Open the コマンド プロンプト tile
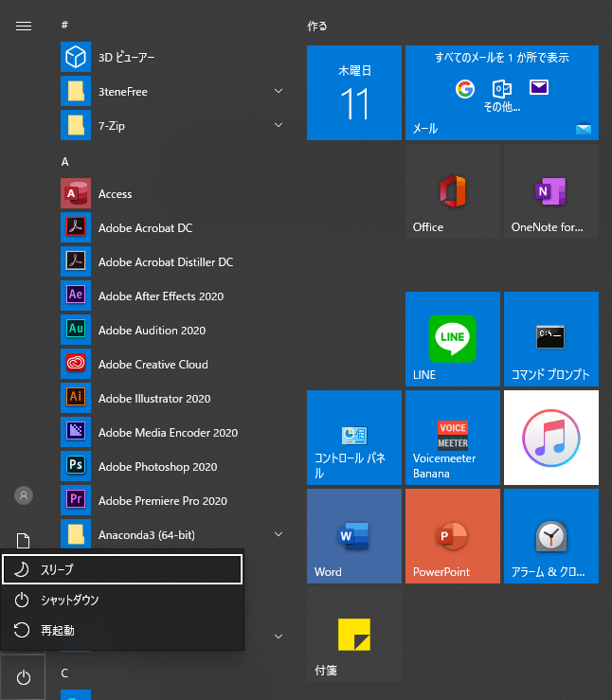 point(551,339)
